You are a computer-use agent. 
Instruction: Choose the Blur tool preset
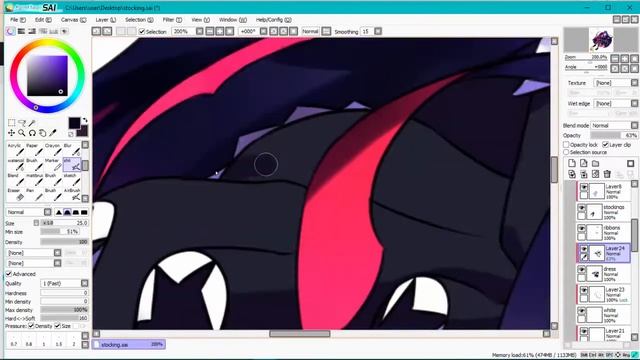[71, 149]
